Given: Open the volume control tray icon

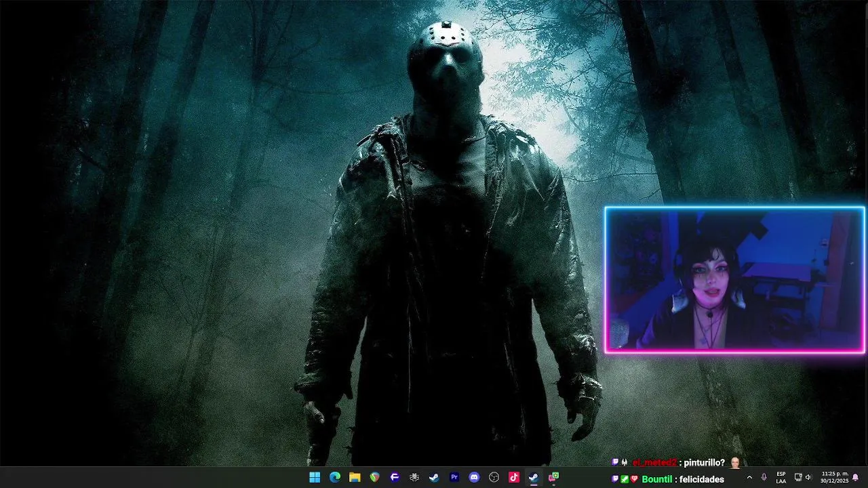Looking at the screenshot, I should (808, 477).
